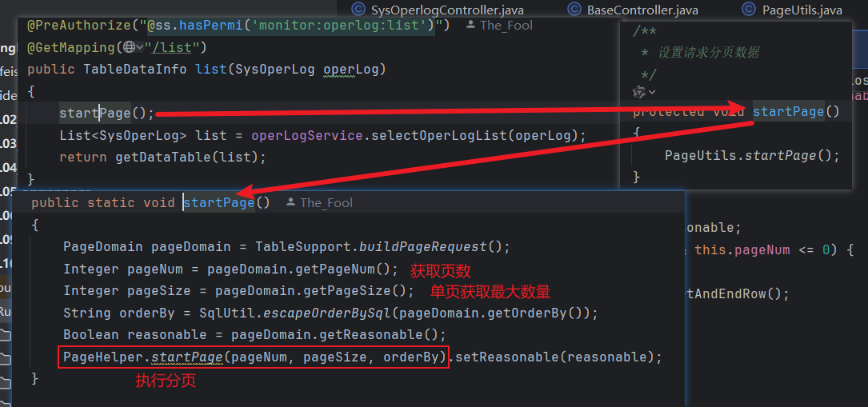This screenshot has width=868, height=407.
Task: Click the SqlUtil class reference
Action: tap(227, 313)
